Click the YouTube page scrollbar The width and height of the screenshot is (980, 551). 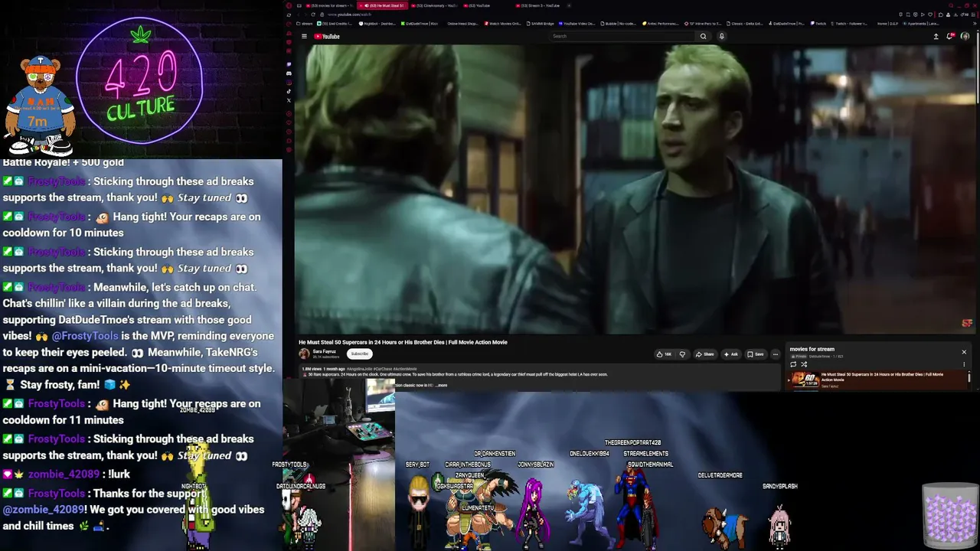pyautogui.click(x=977, y=69)
